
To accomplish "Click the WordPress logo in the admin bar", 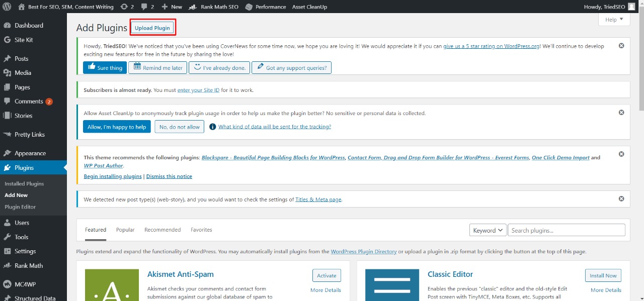I will (x=7, y=7).
